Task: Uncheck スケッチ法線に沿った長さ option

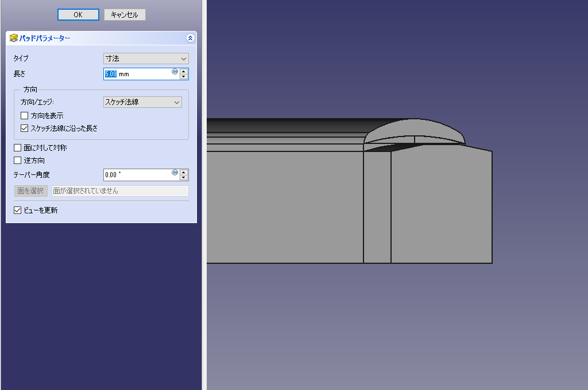Action: [25, 128]
